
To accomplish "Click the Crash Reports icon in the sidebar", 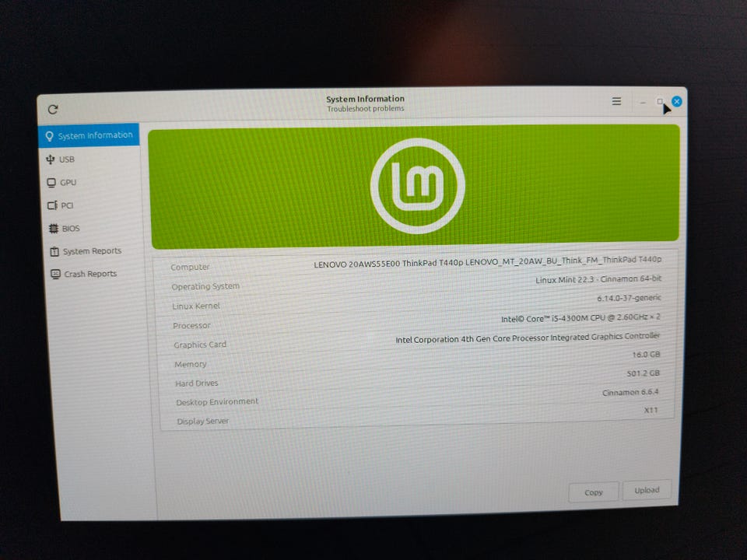I will coord(56,275).
